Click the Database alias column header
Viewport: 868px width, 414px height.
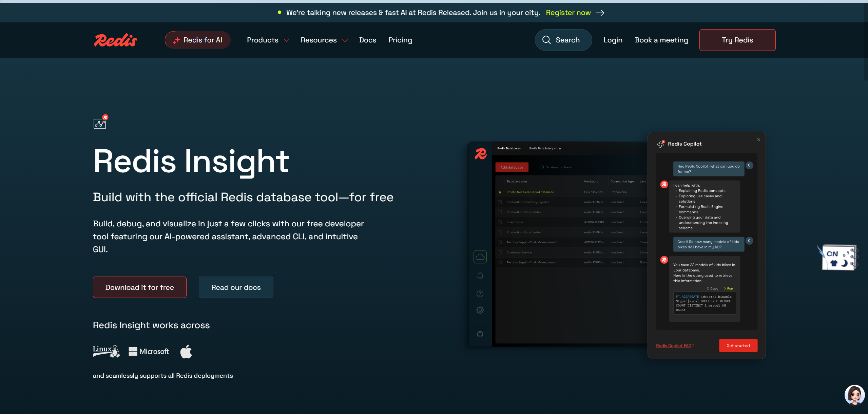coord(517,182)
